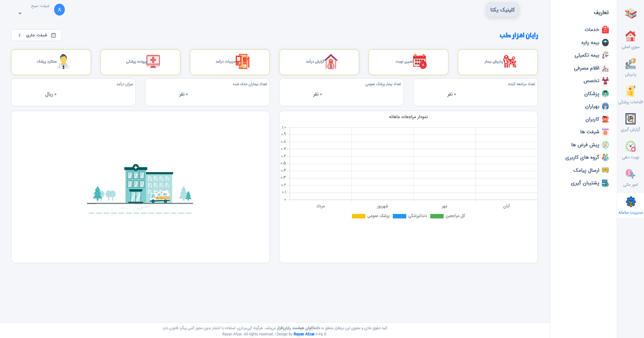Open the کلینیک یکتا clinic selector

(502, 10)
